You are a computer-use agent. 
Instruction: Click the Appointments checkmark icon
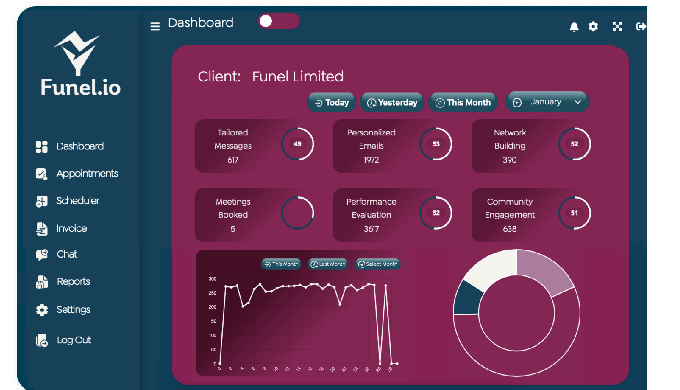[x=42, y=174]
